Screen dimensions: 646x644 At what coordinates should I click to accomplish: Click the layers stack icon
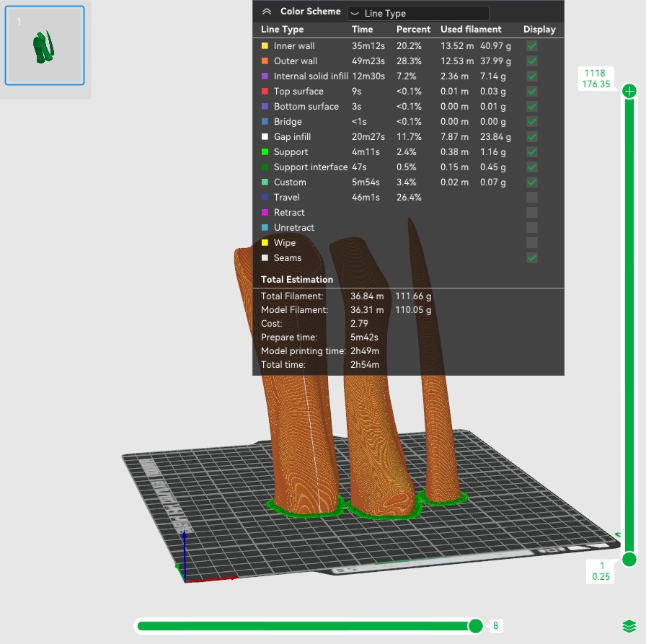tap(629, 626)
